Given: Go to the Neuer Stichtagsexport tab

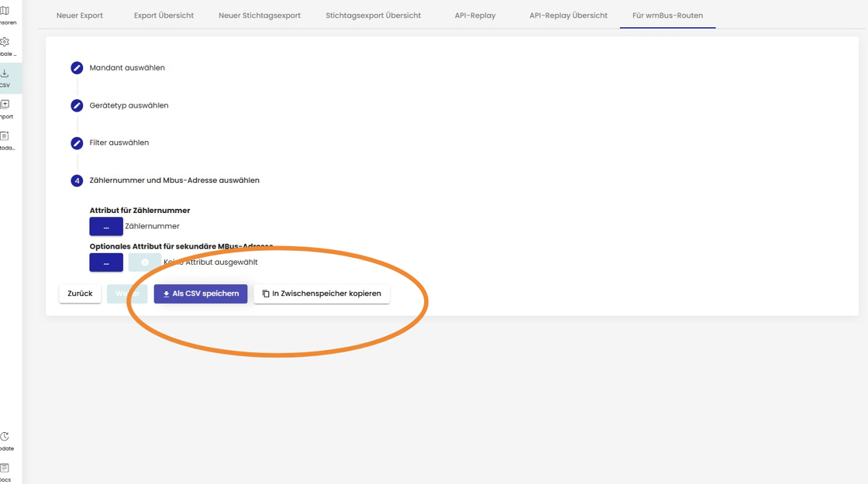Looking at the screenshot, I should tap(260, 15).
